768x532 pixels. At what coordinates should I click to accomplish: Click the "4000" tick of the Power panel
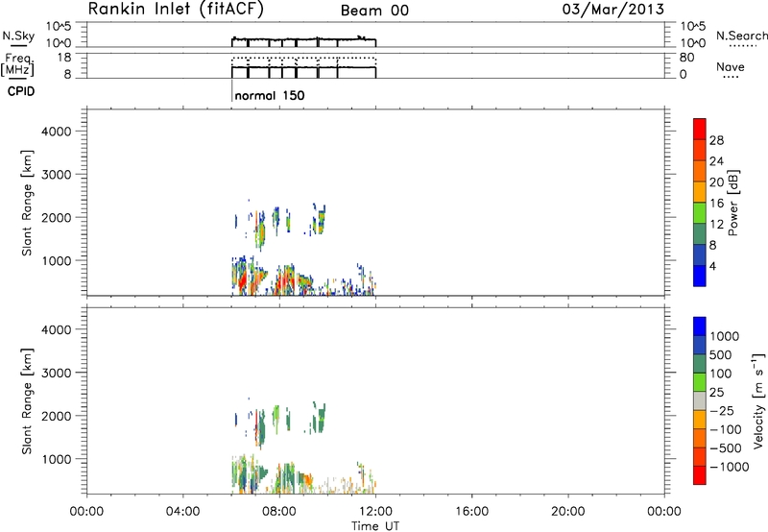(57, 132)
